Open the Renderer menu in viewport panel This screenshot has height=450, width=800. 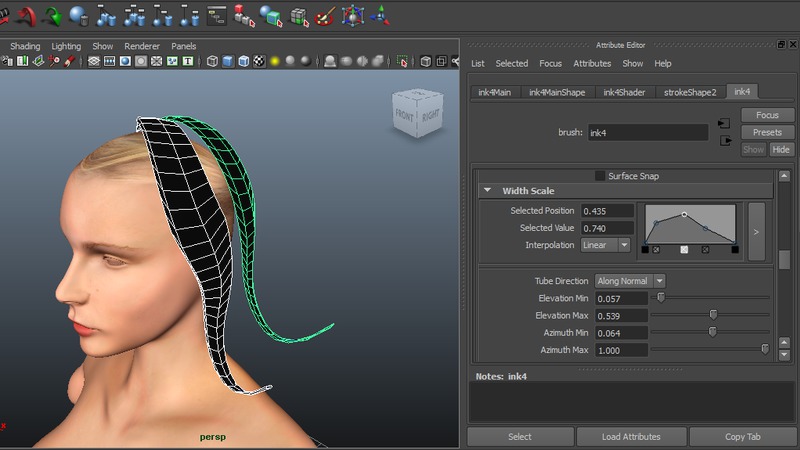tap(141, 46)
